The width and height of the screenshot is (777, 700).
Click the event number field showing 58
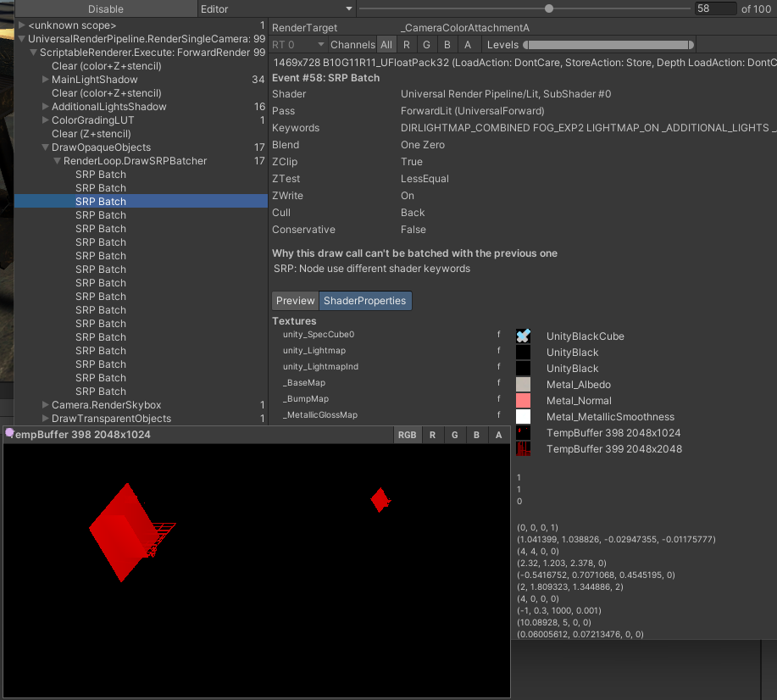pos(716,8)
